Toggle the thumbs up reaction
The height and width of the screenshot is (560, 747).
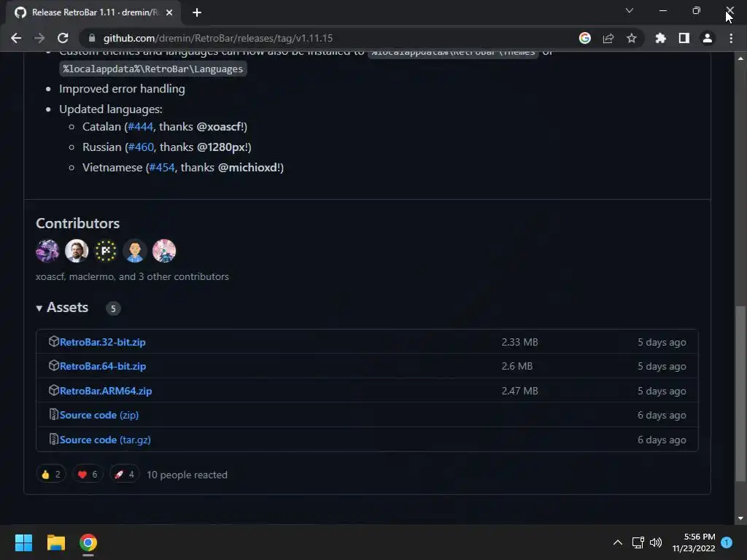coord(51,474)
